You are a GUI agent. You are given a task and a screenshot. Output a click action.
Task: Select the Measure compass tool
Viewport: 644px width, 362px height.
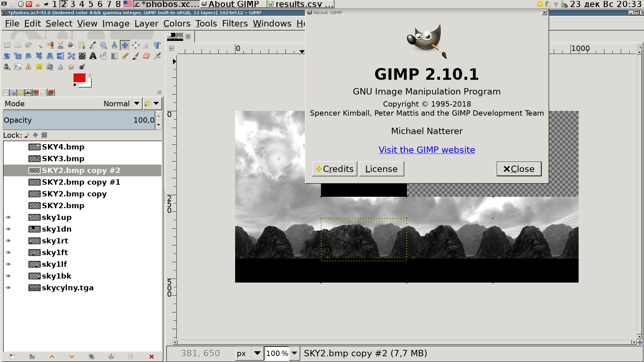[114, 45]
